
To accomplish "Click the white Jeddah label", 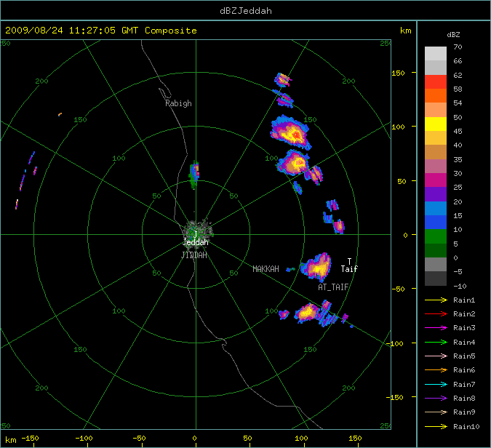I will [x=196, y=242].
